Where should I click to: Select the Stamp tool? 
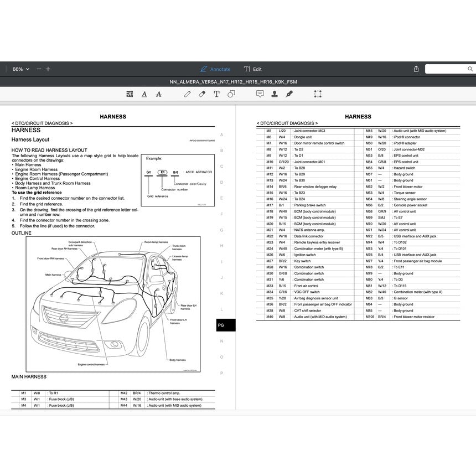pos(275,94)
